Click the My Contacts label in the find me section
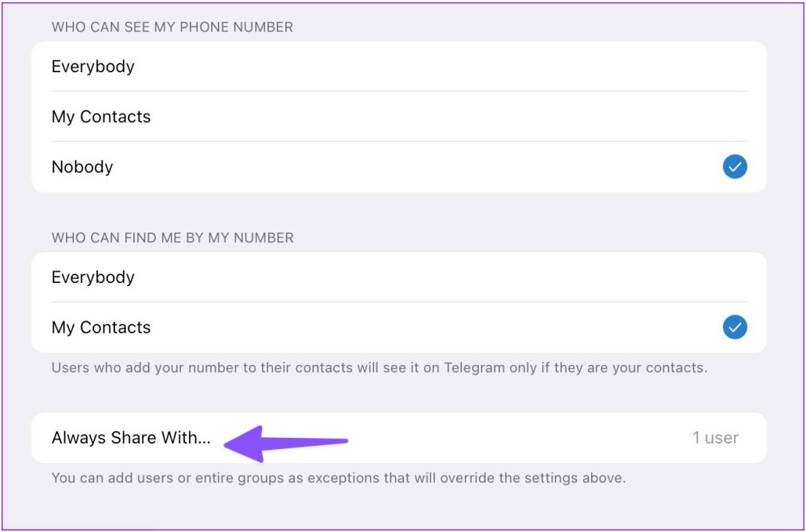This screenshot has width=806, height=532. click(101, 328)
